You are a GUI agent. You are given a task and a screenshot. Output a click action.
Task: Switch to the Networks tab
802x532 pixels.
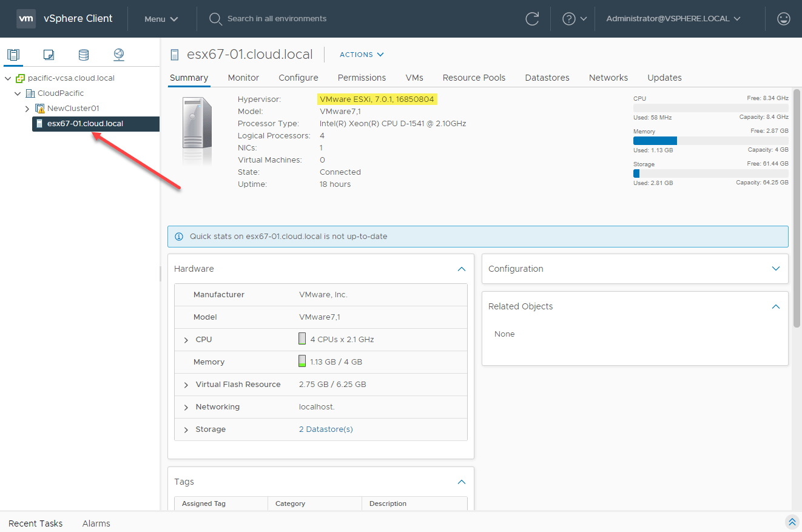click(608, 78)
